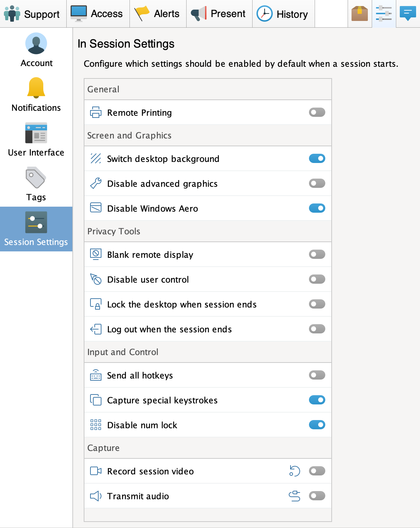Click the wrench icon beside Disable advanced graphics

click(96, 183)
